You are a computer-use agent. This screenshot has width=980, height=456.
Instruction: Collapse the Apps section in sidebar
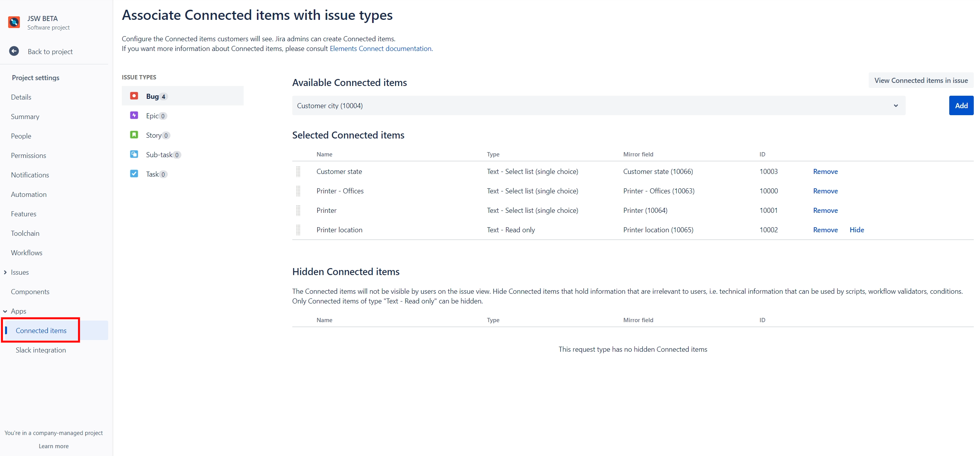click(5, 311)
